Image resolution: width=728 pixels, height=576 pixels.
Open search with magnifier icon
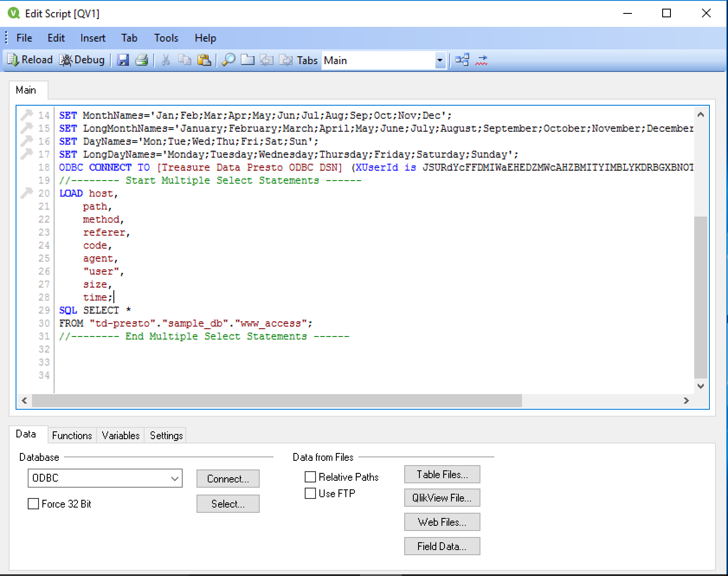(229, 60)
